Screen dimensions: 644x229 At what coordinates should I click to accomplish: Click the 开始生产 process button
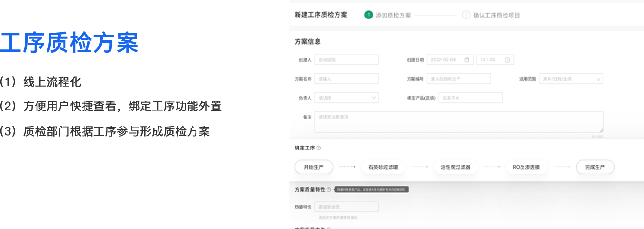(x=314, y=167)
